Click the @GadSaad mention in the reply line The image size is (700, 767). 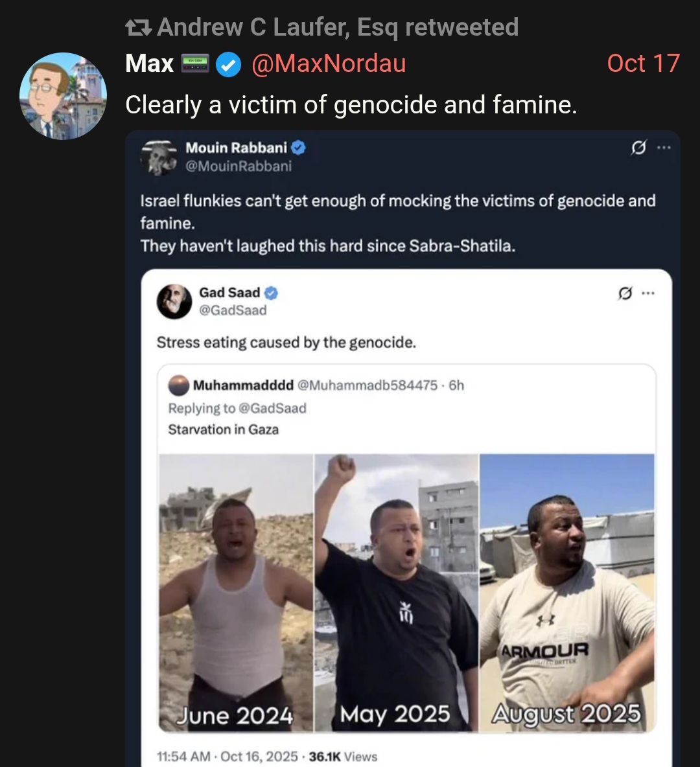click(272, 408)
